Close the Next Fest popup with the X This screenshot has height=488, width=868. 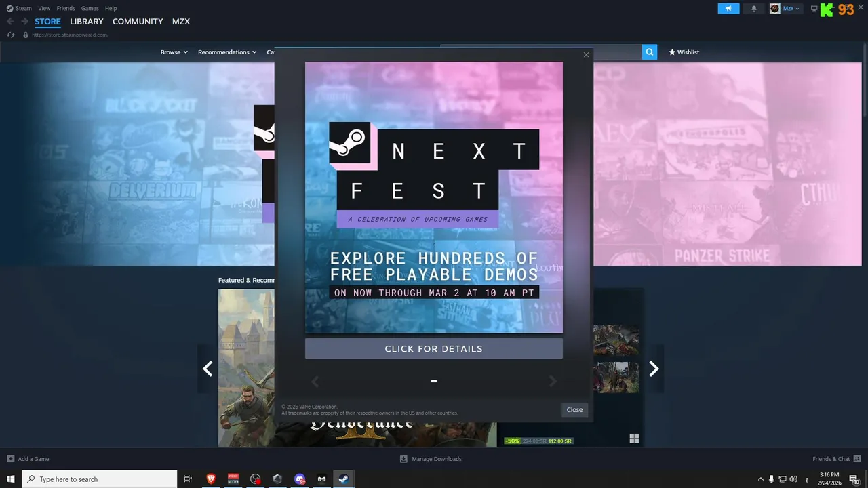[x=587, y=55]
